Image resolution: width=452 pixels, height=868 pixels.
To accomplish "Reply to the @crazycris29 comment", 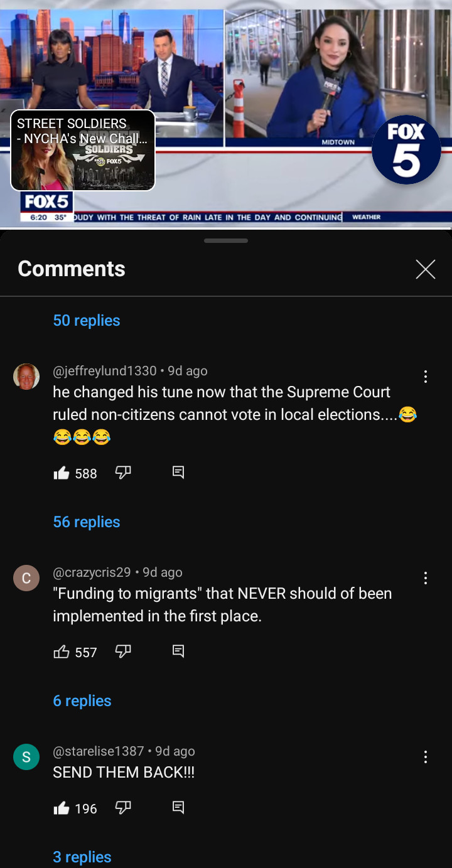I will pos(178,651).
